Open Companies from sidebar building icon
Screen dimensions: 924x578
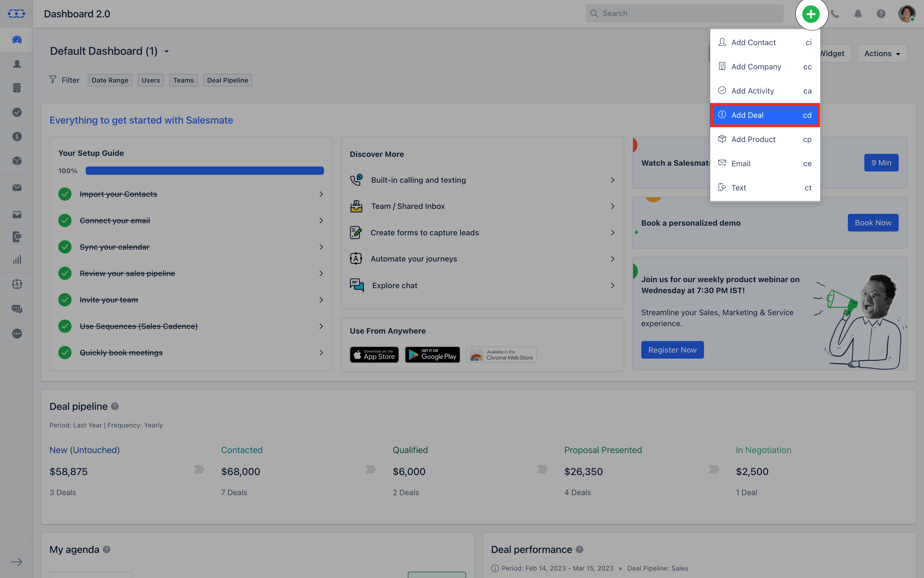click(17, 88)
